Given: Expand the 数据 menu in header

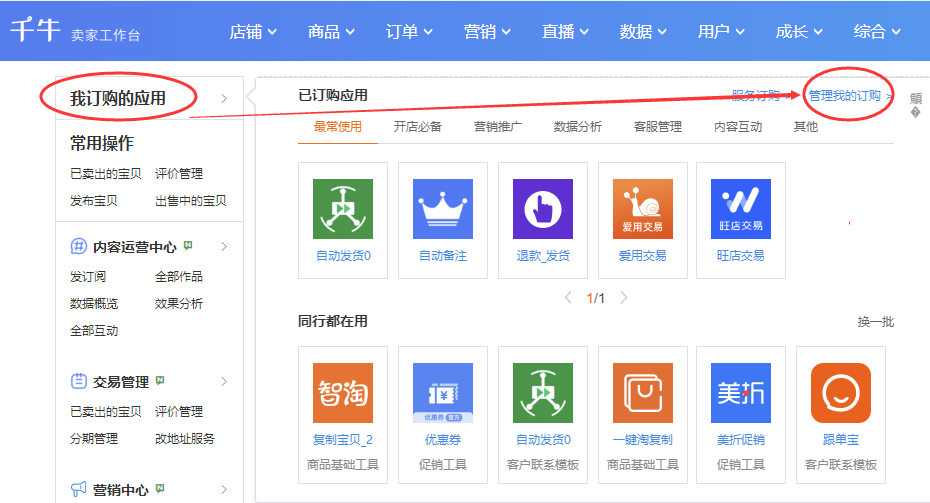Looking at the screenshot, I should [643, 31].
